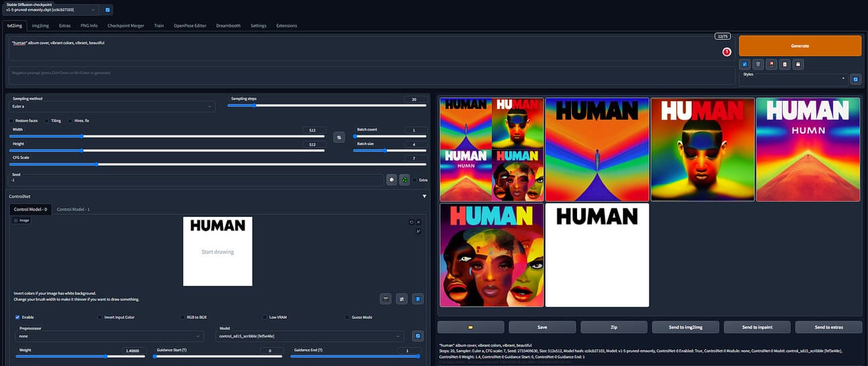Refresh the ControlNet model list

417,336
